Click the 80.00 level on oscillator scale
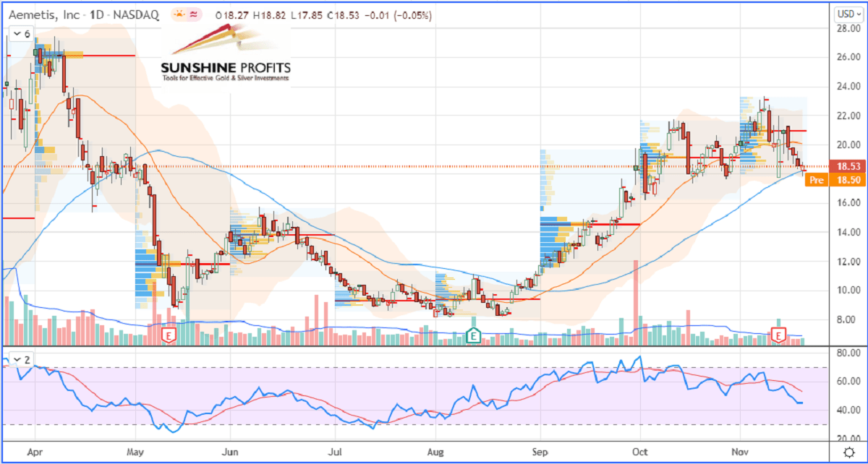Screen dimensions: 868x464 tap(847, 353)
